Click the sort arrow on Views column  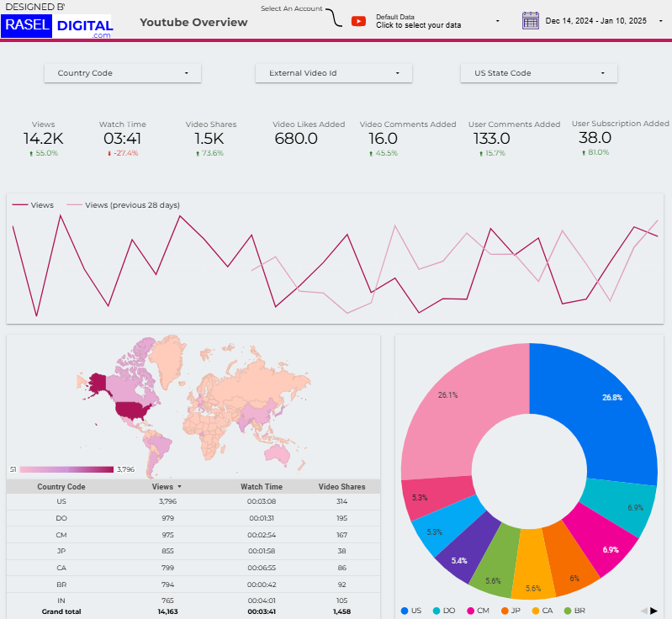[179, 487]
